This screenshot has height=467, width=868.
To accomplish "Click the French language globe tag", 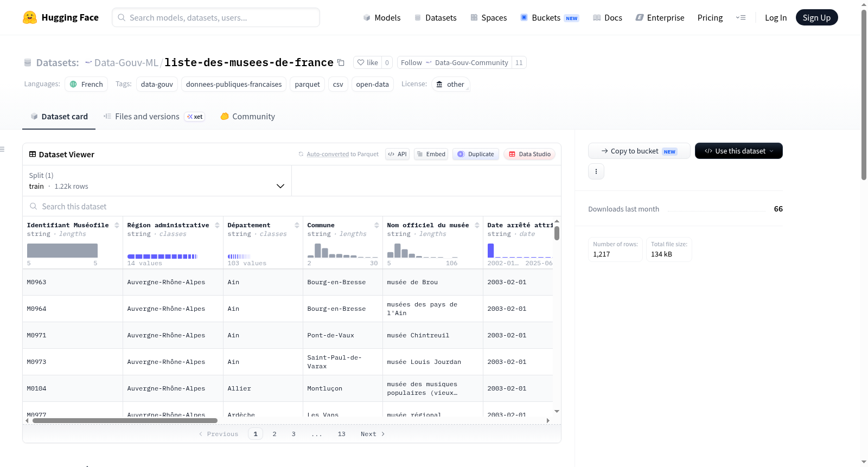I will (86, 84).
